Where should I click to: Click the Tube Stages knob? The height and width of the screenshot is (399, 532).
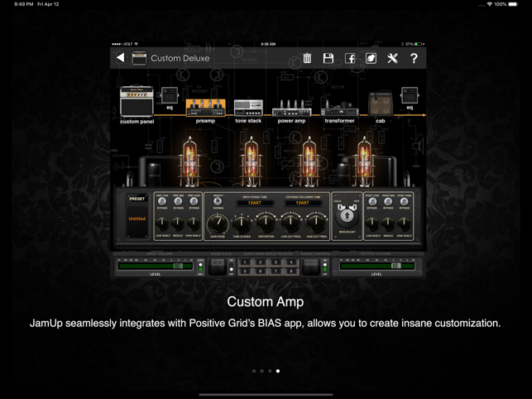(x=242, y=224)
